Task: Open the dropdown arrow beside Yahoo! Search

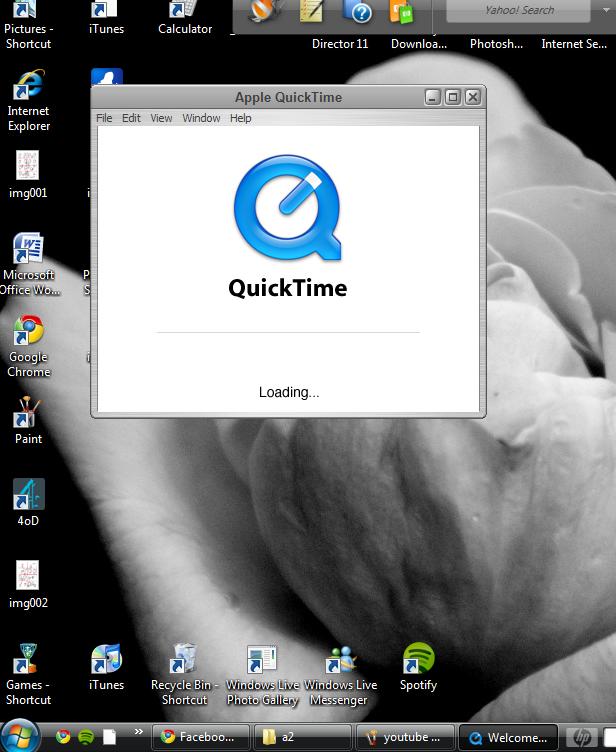Action: (x=606, y=10)
